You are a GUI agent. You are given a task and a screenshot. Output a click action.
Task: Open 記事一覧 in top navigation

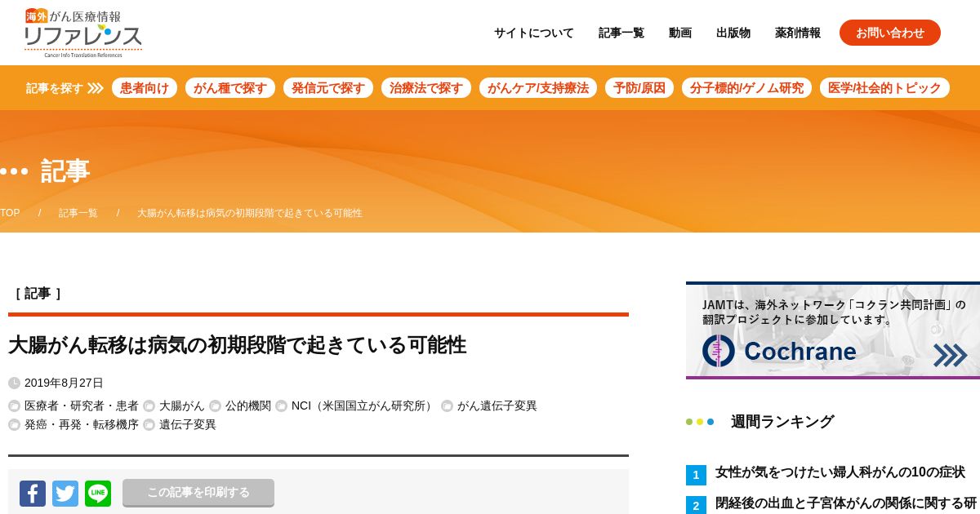pyautogui.click(x=621, y=33)
